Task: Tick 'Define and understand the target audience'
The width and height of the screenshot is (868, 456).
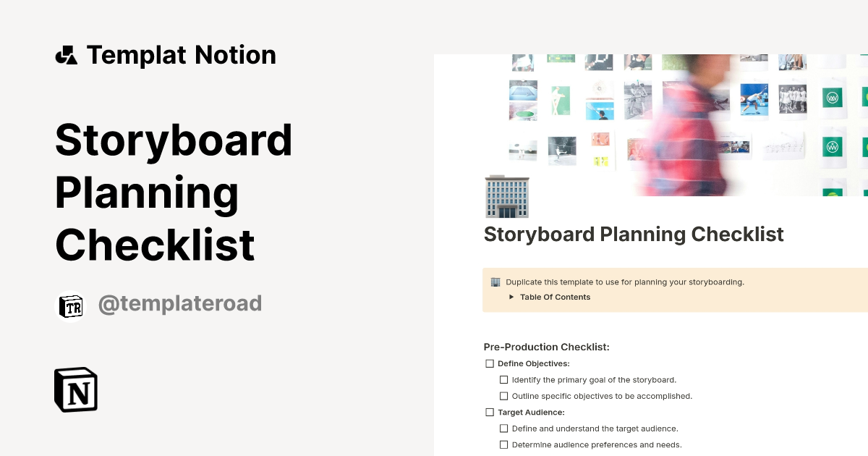Action: (503, 428)
